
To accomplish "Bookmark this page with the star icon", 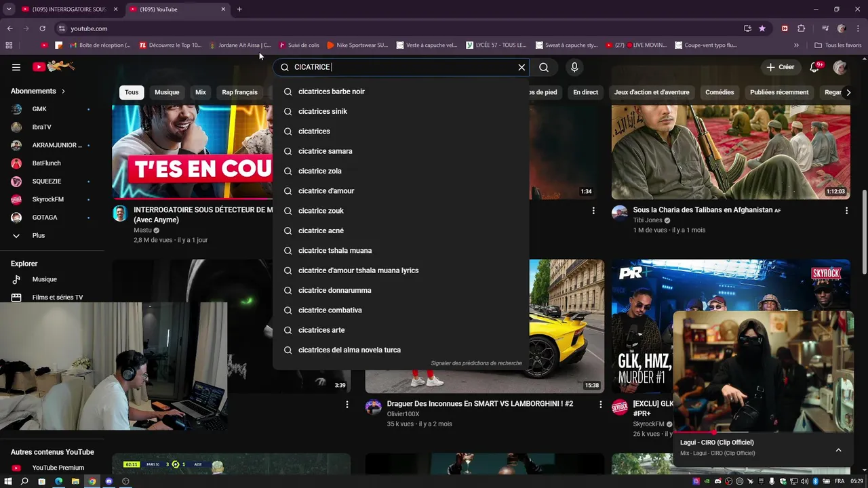I will tap(762, 28).
